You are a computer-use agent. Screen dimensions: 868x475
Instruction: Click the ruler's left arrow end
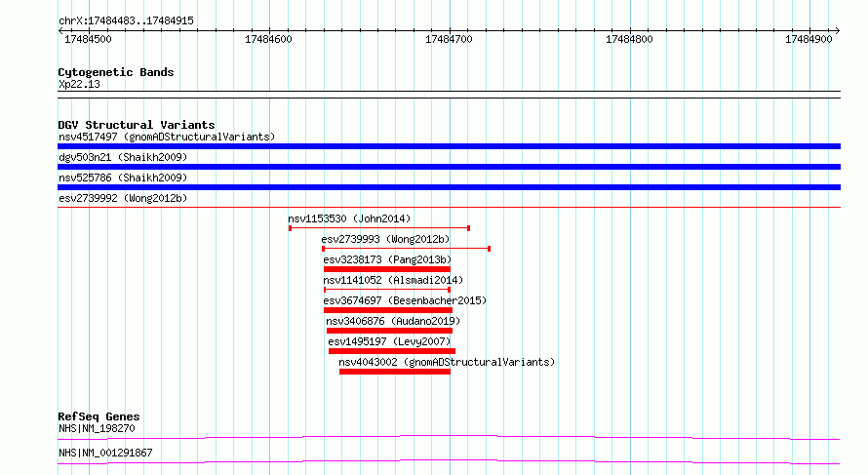(60, 31)
